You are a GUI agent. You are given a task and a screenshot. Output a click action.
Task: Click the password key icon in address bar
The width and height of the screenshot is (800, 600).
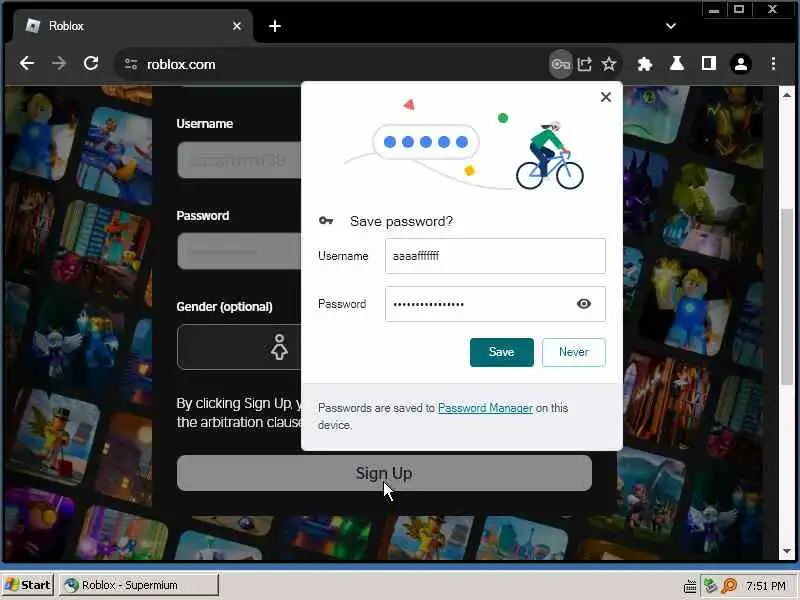point(560,64)
